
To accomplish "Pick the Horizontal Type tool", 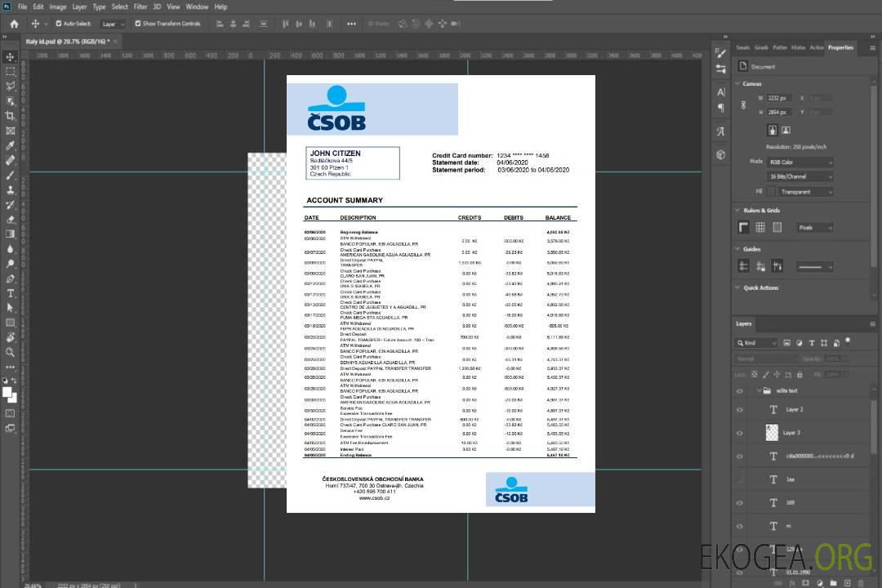I will (x=11, y=293).
